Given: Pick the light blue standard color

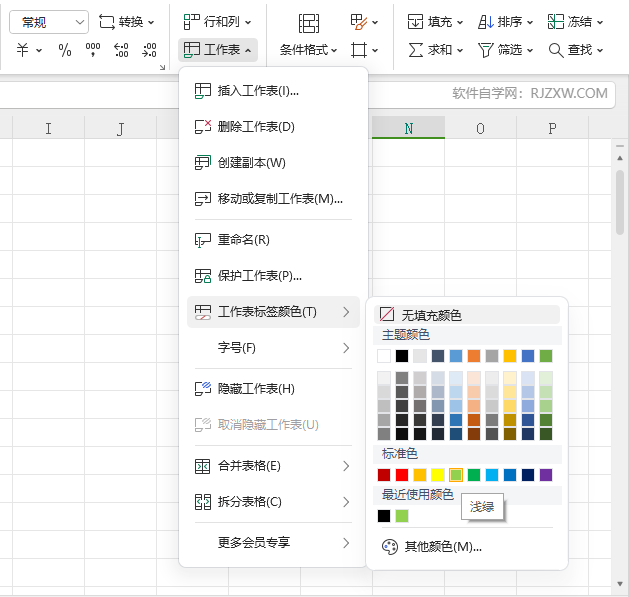Looking at the screenshot, I should [x=492, y=475].
